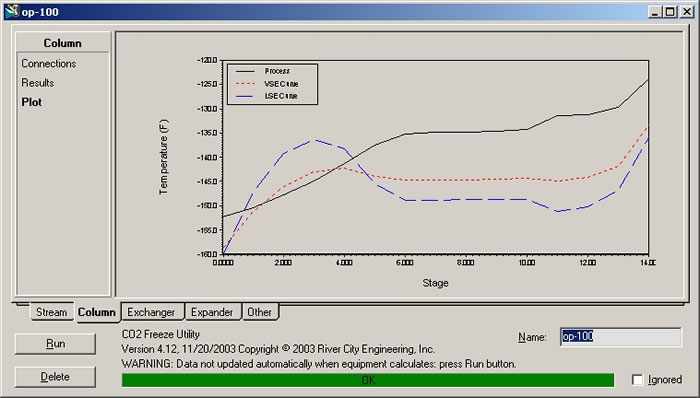This screenshot has width=700, height=398.
Task: Switch to the Stream tab
Action: coord(51,312)
